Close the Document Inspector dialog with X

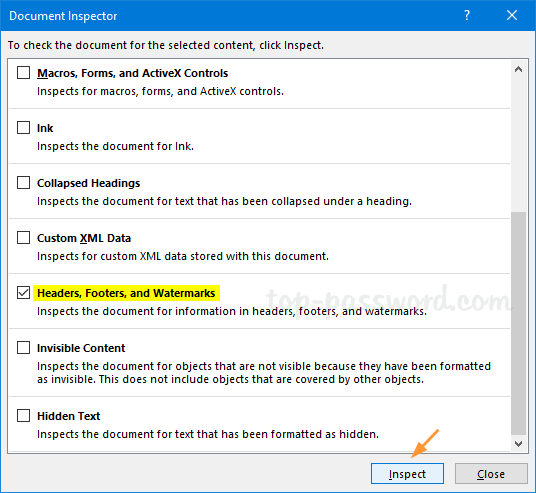click(512, 15)
